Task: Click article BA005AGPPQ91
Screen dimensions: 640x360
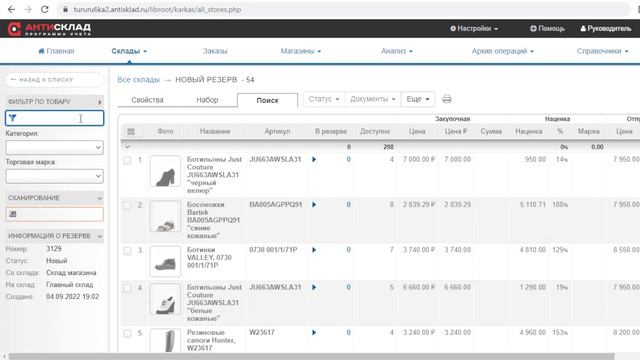Action: point(276,204)
